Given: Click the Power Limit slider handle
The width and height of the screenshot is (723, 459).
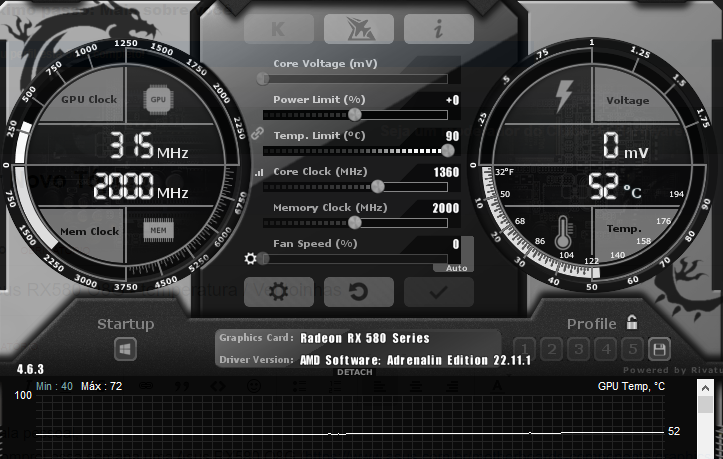Looking at the screenshot, I should click(x=355, y=114).
